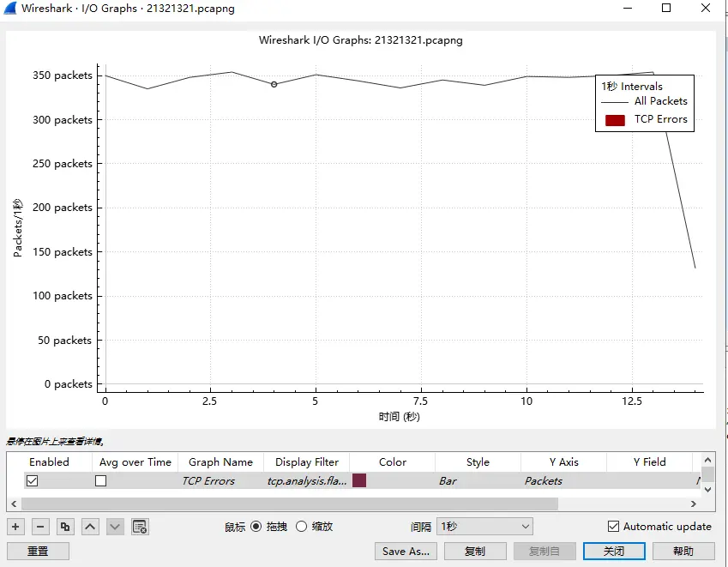Click the Enabled column header
Screen dimensions: 728x567
(x=49, y=462)
